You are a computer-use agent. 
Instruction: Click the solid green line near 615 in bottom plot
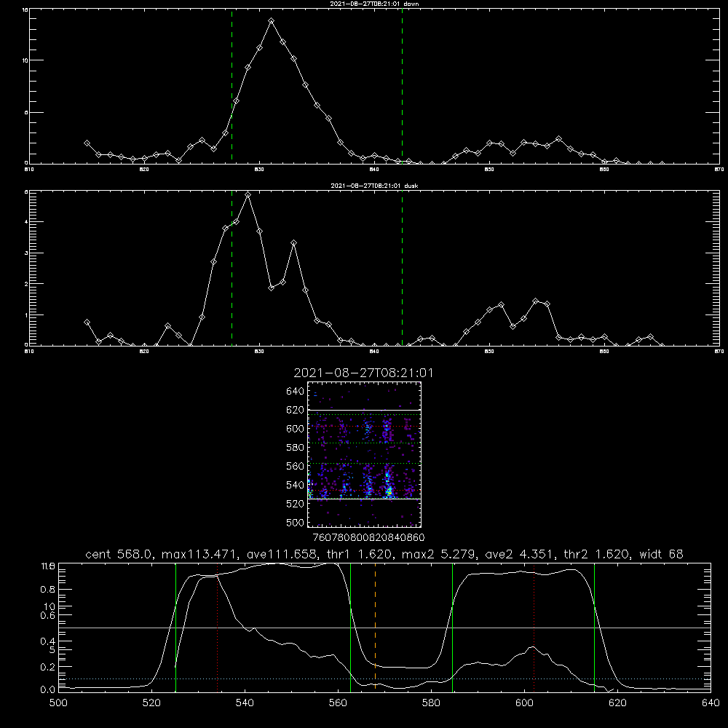594,628
